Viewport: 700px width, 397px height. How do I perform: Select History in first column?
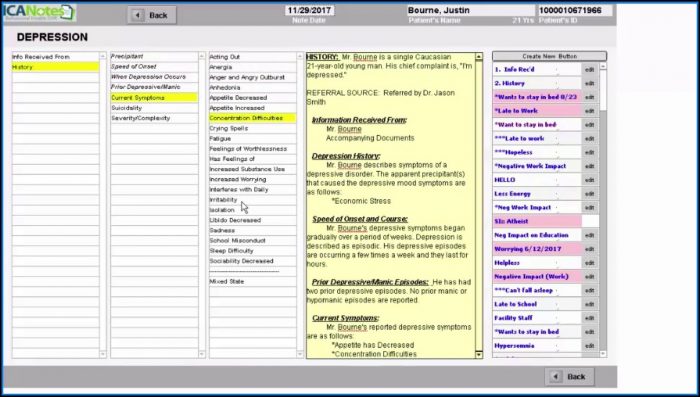pos(55,67)
